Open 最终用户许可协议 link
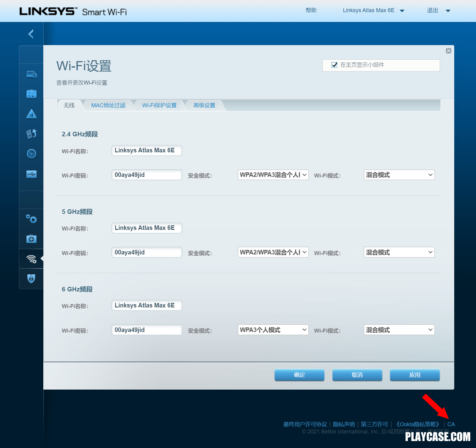The image size is (476, 448). click(x=305, y=424)
